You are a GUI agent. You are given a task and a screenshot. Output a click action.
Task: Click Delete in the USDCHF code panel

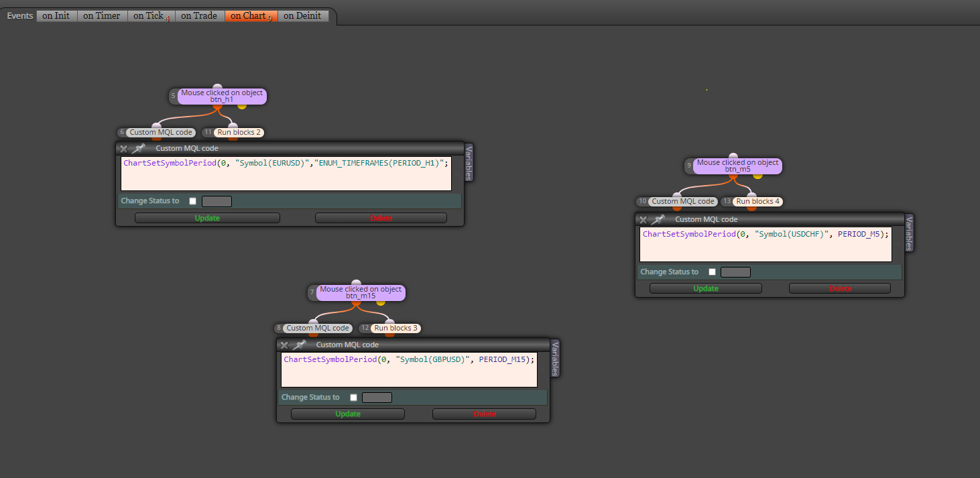(x=840, y=288)
